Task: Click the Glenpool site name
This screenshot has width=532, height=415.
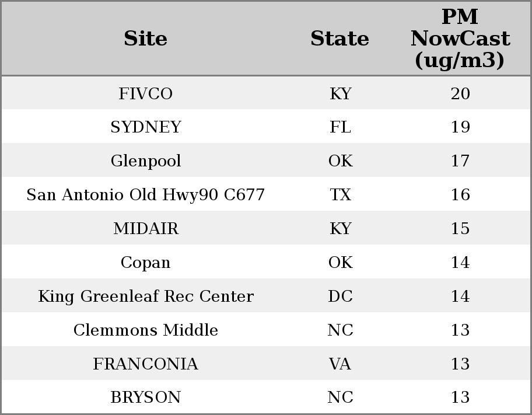Action: click(146, 161)
